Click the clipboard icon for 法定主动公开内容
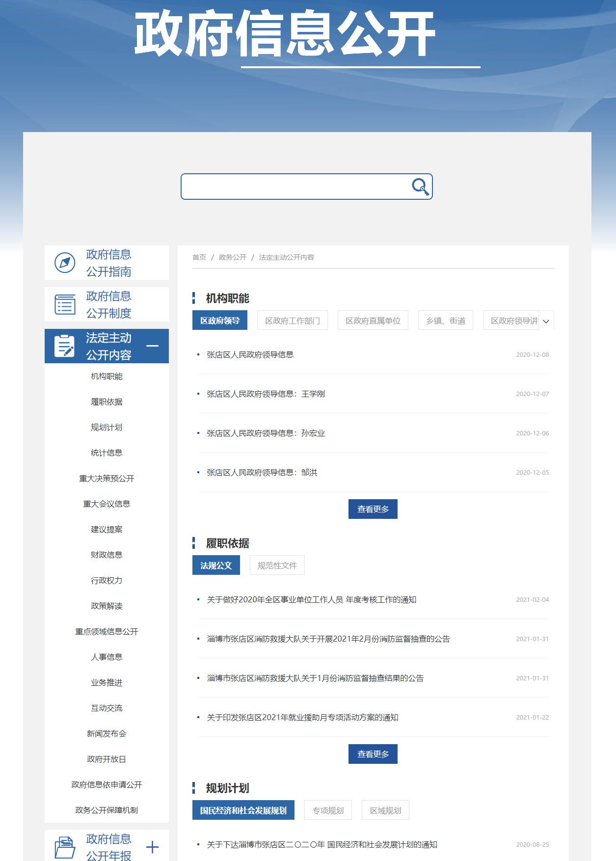 click(65, 346)
